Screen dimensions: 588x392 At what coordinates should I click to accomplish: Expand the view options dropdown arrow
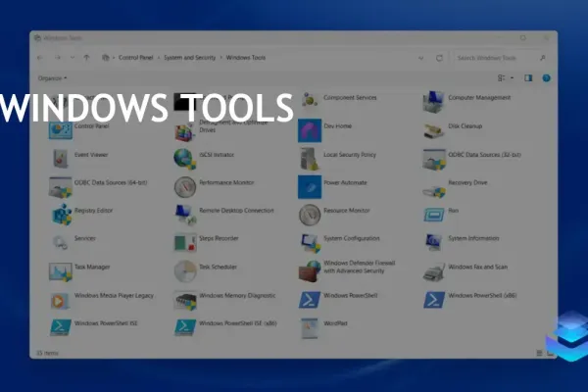[513, 78]
